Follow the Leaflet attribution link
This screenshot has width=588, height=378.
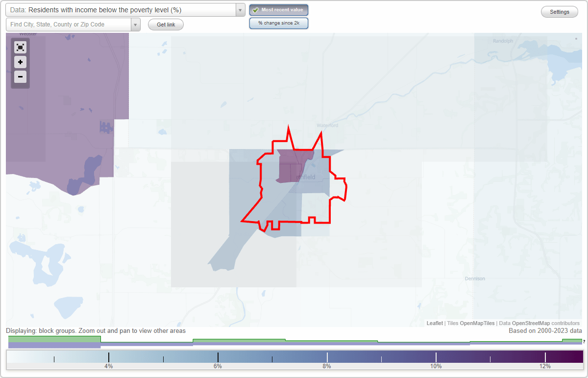coord(434,323)
